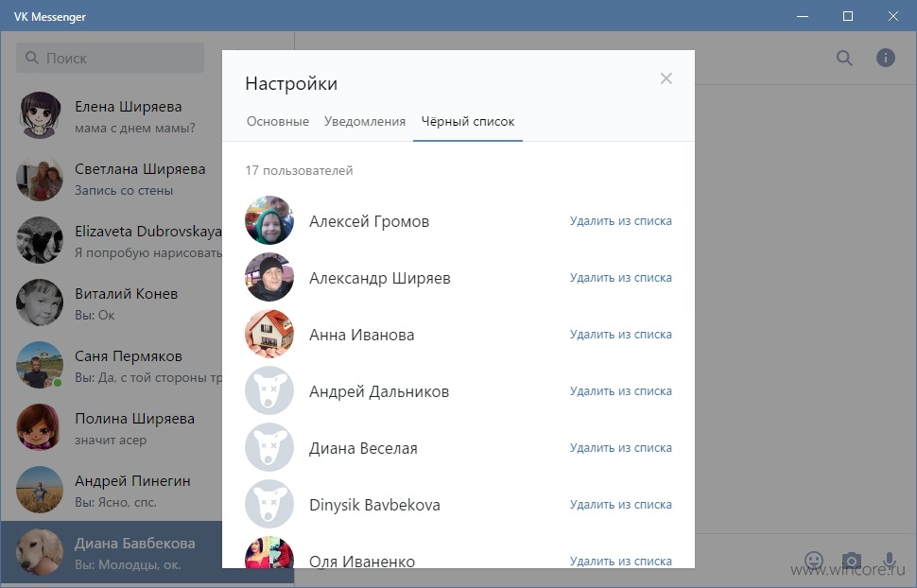The height and width of the screenshot is (588, 917).
Task: Open chat with Светлана Ширяева
Action: [112, 178]
